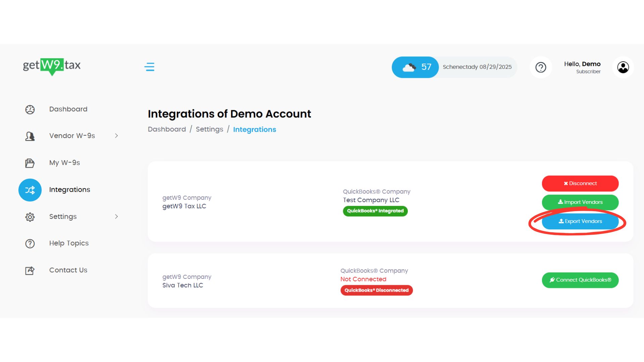Click the Import Vendors button
This screenshot has width=644, height=362.
point(580,202)
